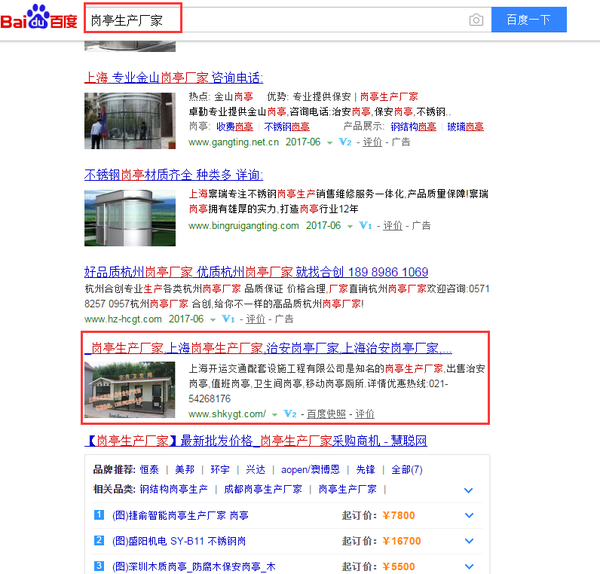Screen dimensions: 600x574
Task: Click price ¥16700
Action: 401,541
